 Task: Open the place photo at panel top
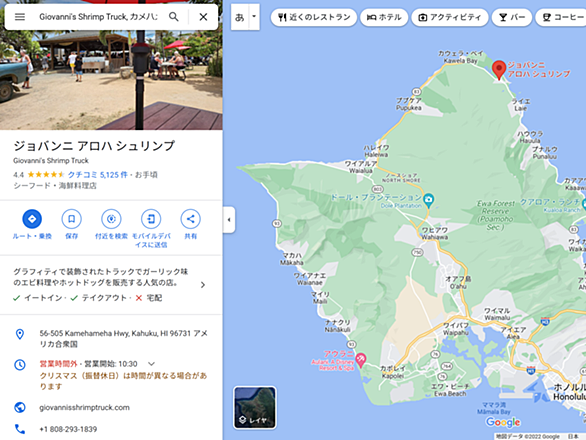pos(111,80)
